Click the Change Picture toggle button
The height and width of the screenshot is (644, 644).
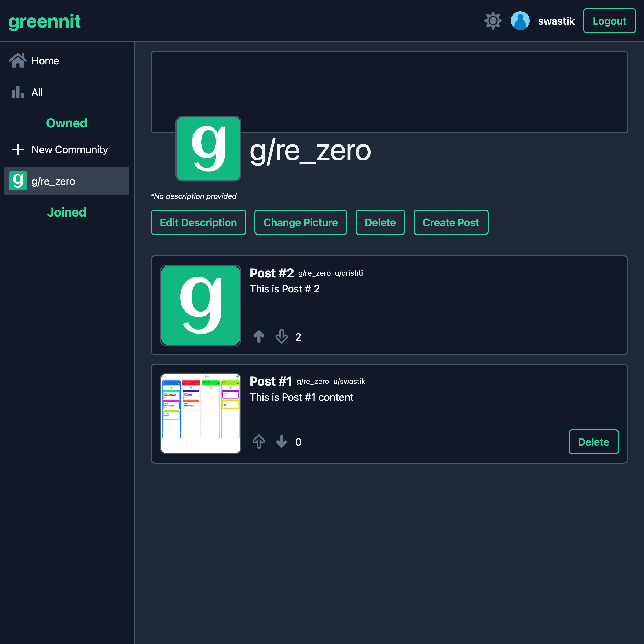click(300, 222)
